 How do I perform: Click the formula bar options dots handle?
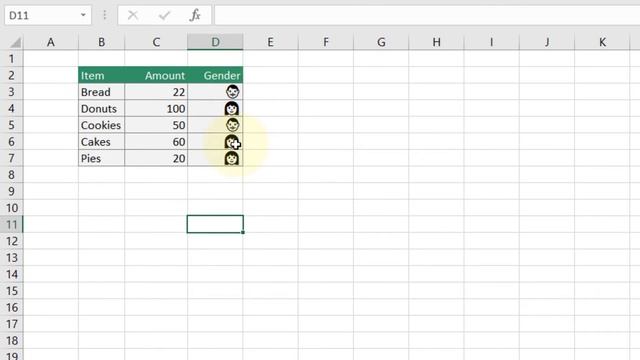click(104, 16)
